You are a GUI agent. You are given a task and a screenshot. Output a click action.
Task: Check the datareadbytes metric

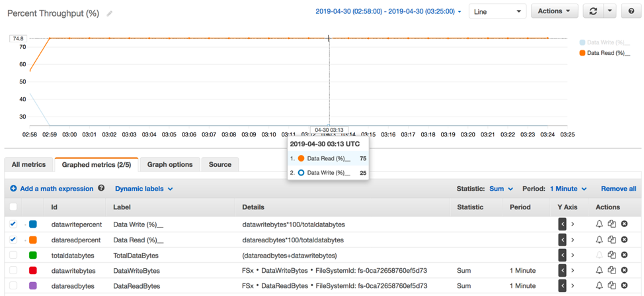(x=13, y=285)
